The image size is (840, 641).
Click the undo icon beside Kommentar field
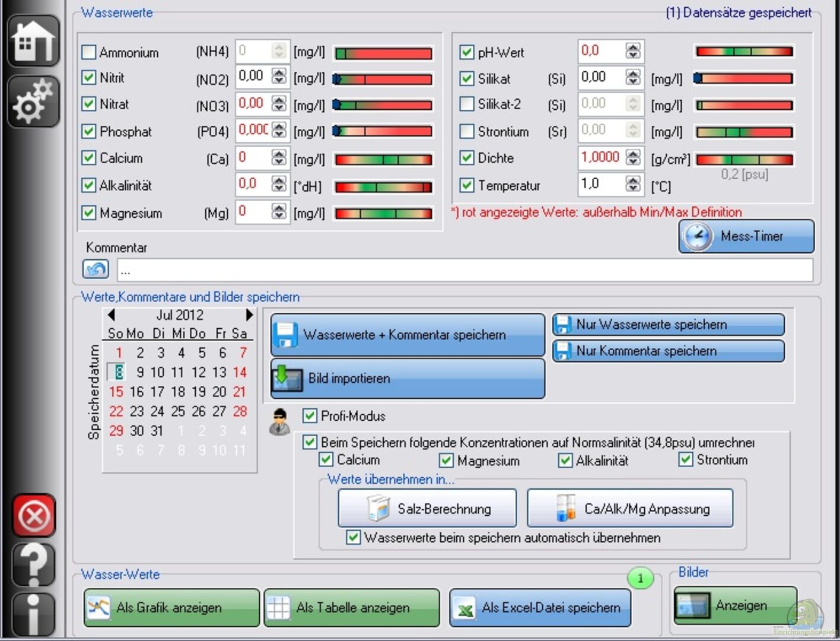(96, 269)
